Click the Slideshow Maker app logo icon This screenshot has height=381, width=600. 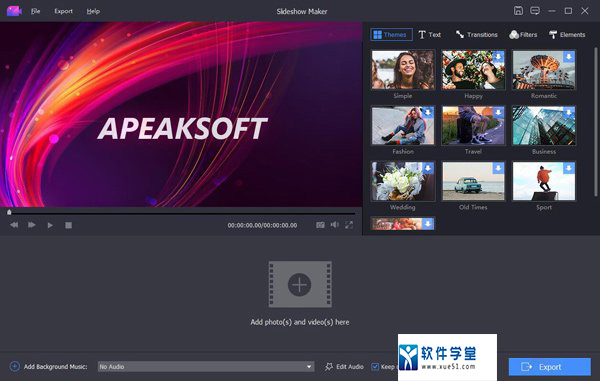click(14, 11)
